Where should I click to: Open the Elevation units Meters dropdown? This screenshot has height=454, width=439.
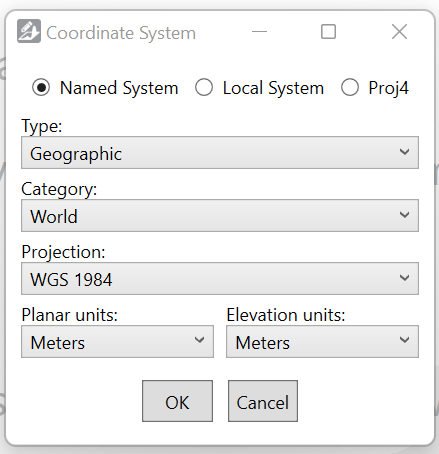[x=322, y=342]
